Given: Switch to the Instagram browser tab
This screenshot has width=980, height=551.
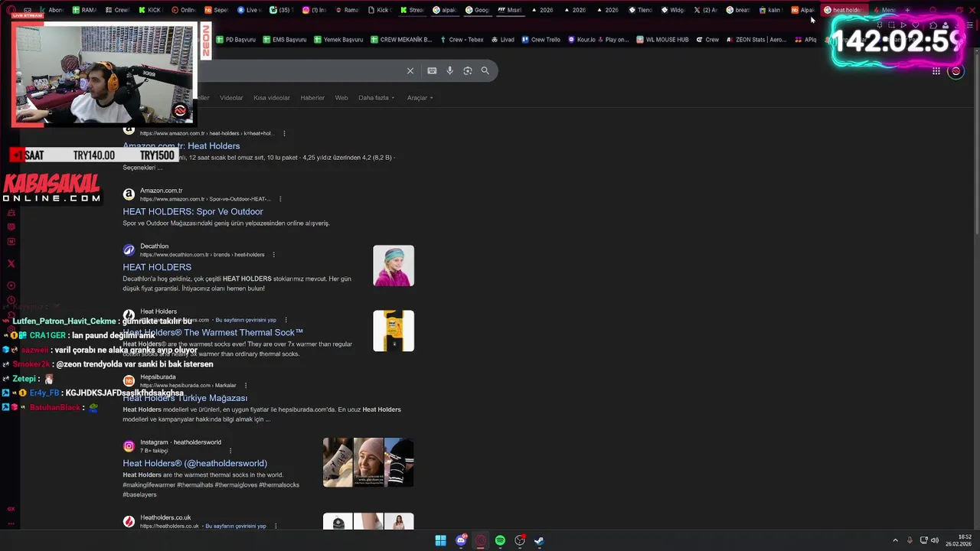Looking at the screenshot, I should (x=314, y=10).
